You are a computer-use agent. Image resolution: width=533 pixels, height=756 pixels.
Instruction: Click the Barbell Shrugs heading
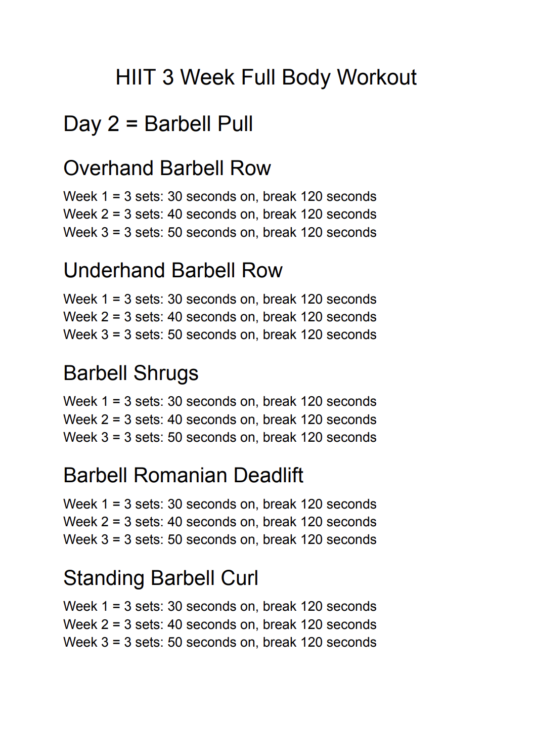[130, 373]
